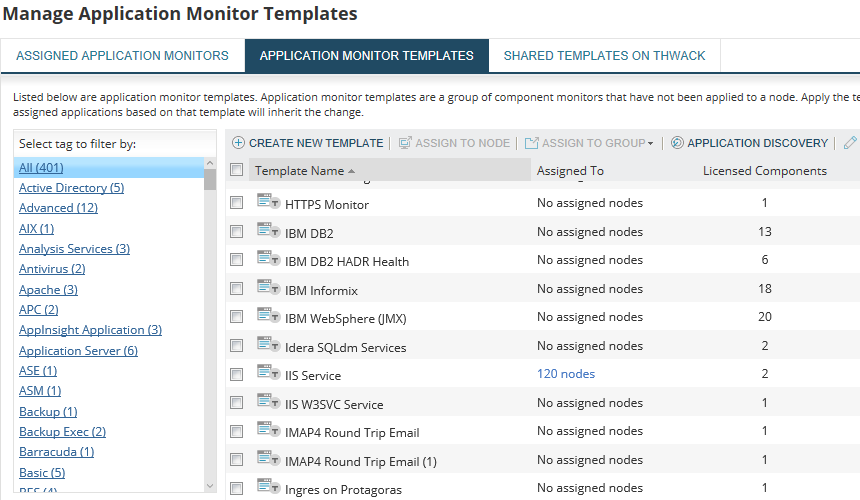Click the template icon beside IIS Service
This screenshot has height=500, width=860.
tap(267, 374)
